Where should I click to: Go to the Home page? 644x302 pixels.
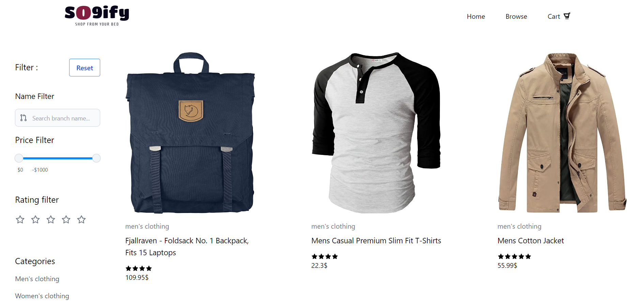tap(476, 16)
